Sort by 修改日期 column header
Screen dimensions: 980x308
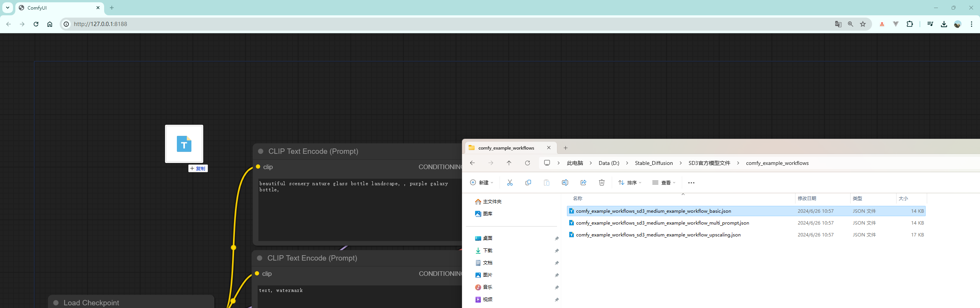point(807,199)
